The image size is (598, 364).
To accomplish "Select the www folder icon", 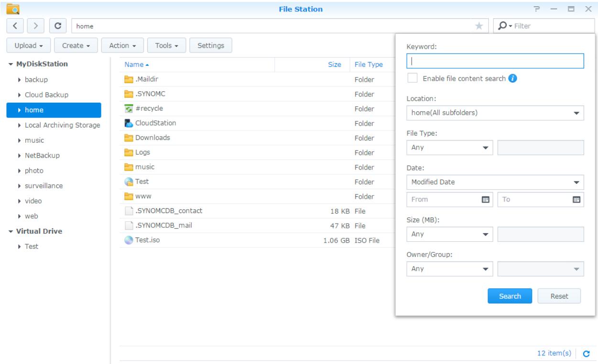I will [x=128, y=196].
